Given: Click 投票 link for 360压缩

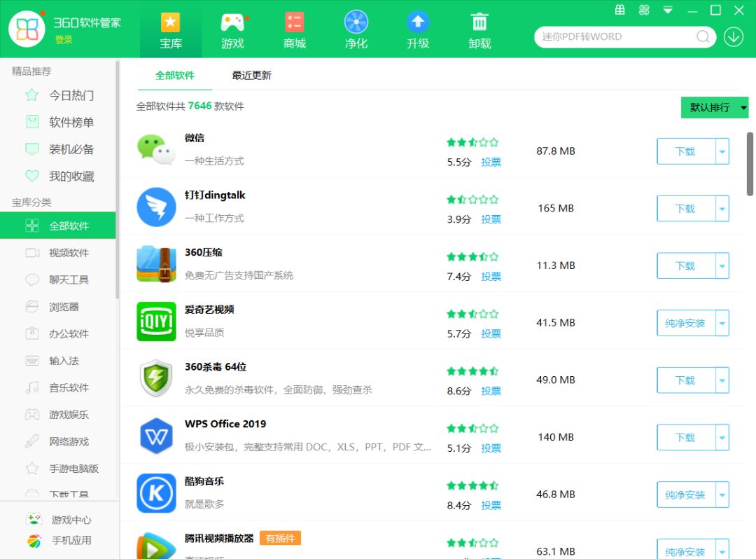Looking at the screenshot, I should (491, 277).
